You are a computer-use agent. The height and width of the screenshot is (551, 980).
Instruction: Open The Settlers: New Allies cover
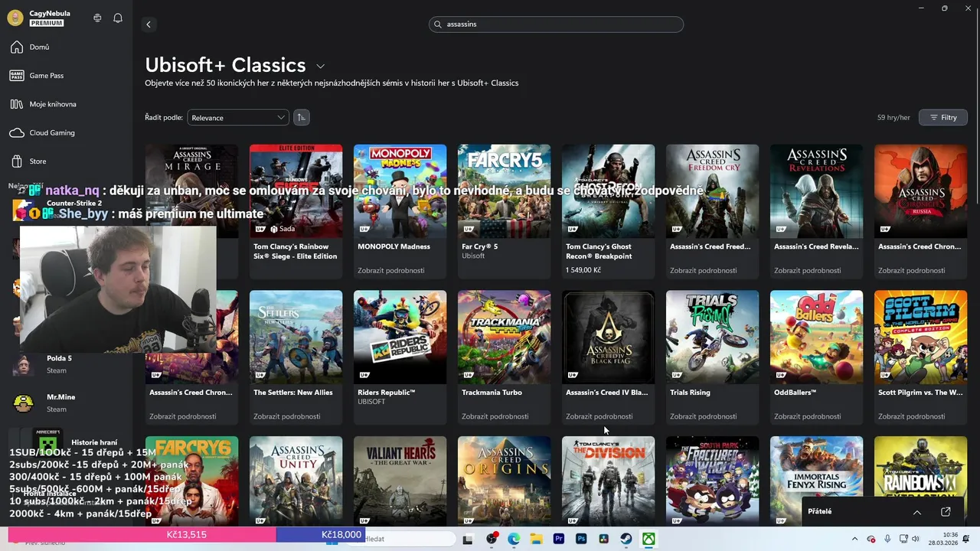(x=296, y=337)
